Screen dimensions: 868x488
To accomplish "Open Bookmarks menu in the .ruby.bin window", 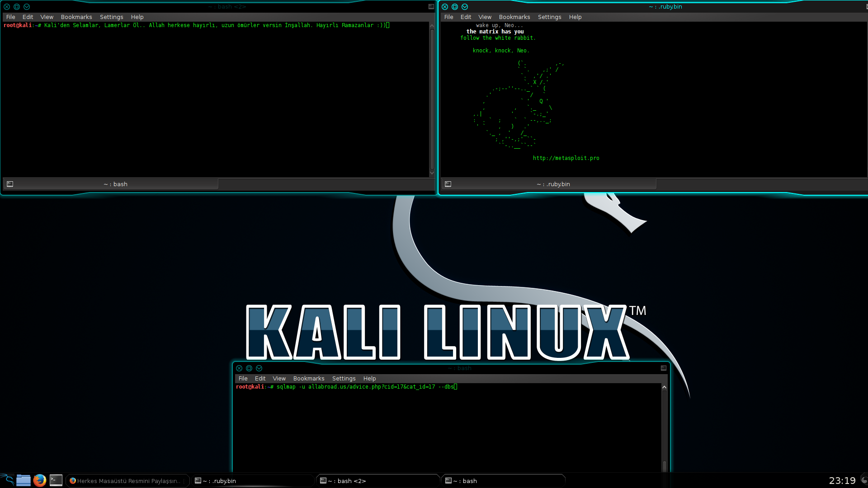I will pos(514,17).
